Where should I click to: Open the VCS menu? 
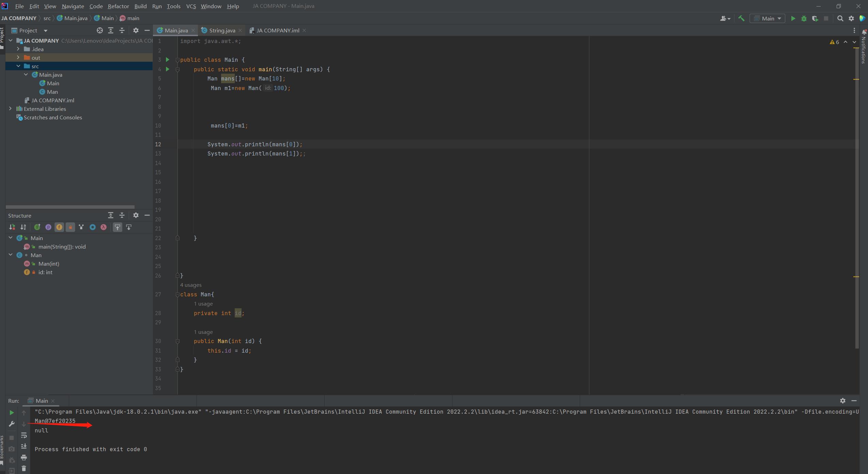(x=191, y=6)
